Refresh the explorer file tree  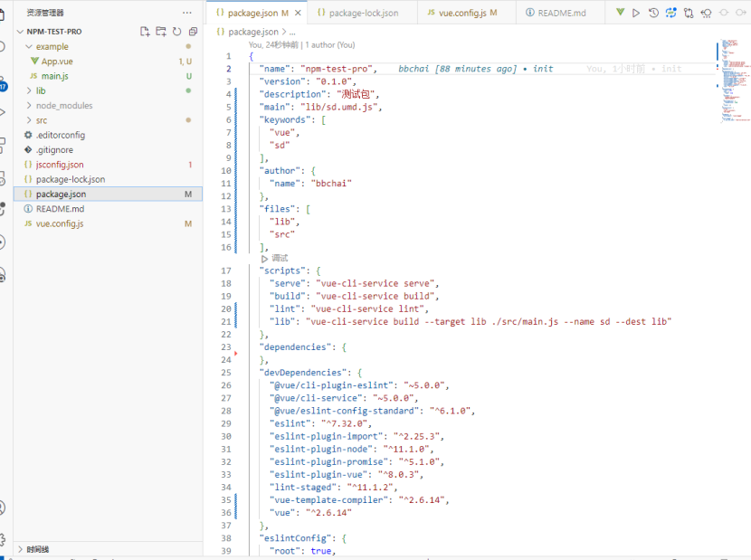point(176,32)
